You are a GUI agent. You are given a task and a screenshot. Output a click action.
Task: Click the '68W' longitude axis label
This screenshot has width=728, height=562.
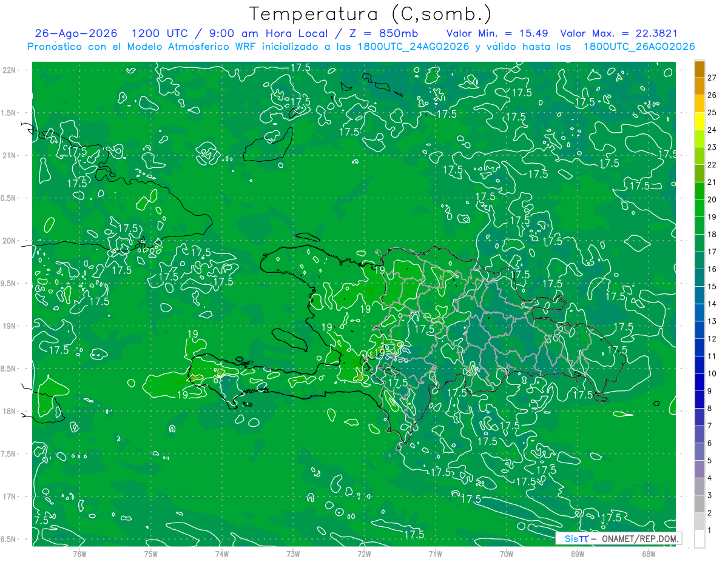click(x=649, y=554)
